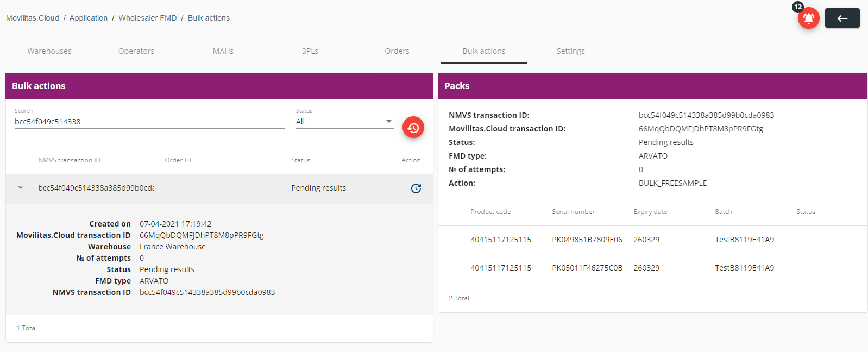Click the Action column header
868x352 pixels.
pos(411,160)
